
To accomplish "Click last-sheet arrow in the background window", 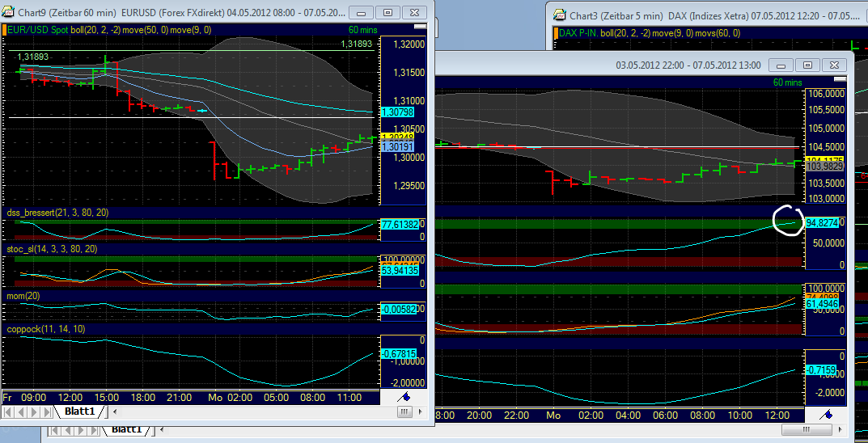I will tap(94, 430).
